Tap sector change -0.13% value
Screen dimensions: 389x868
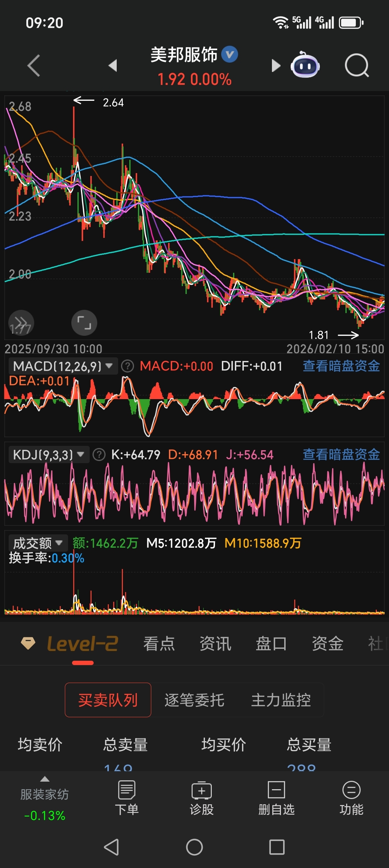[x=45, y=815]
